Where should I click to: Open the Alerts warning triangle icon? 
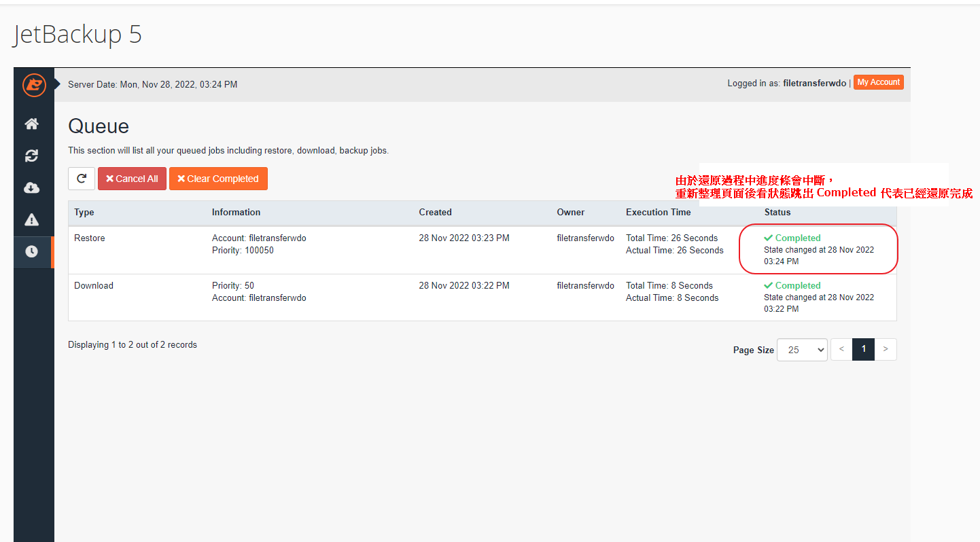click(31, 219)
